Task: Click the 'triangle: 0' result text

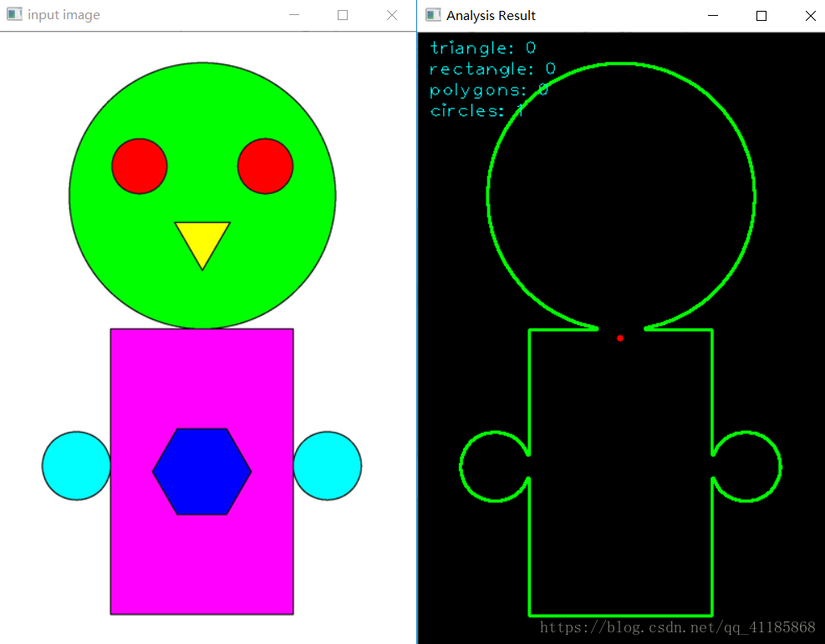Action: click(483, 48)
